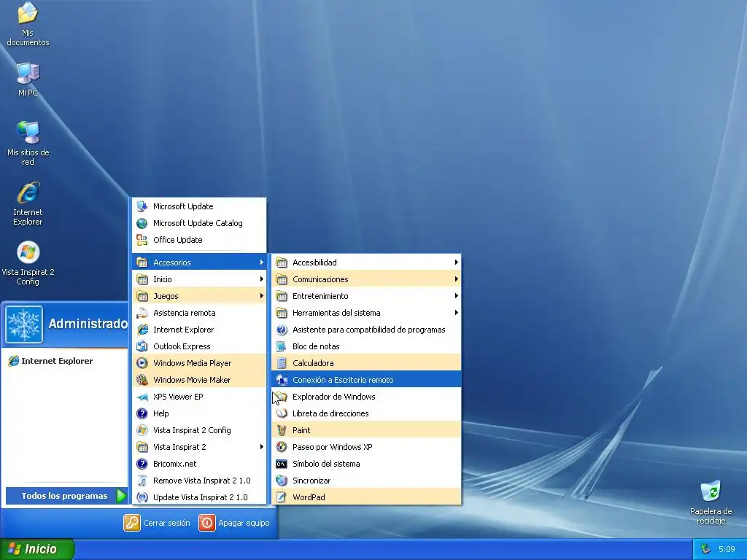Viewport: 747px width, 560px height.
Task: Click the Office Update icon
Action: click(142, 239)
